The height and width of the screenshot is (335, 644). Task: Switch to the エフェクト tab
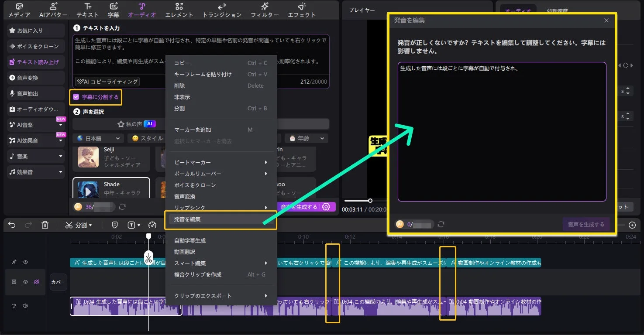[300, 10]
